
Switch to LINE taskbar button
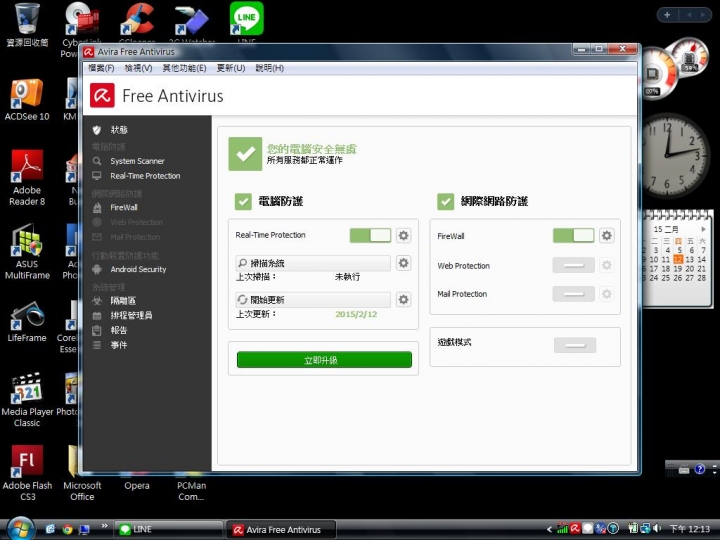168,529
